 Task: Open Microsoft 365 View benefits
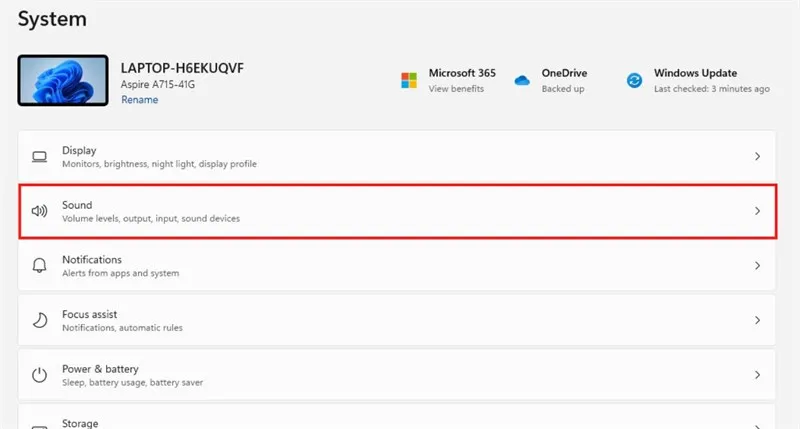click(x=456, y=89)
